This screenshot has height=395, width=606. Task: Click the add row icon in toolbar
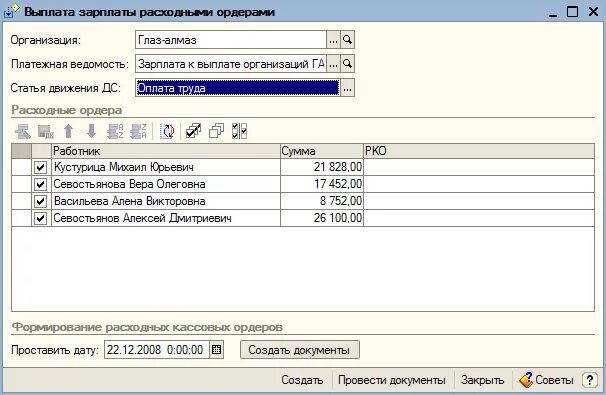tap(23, 131)
